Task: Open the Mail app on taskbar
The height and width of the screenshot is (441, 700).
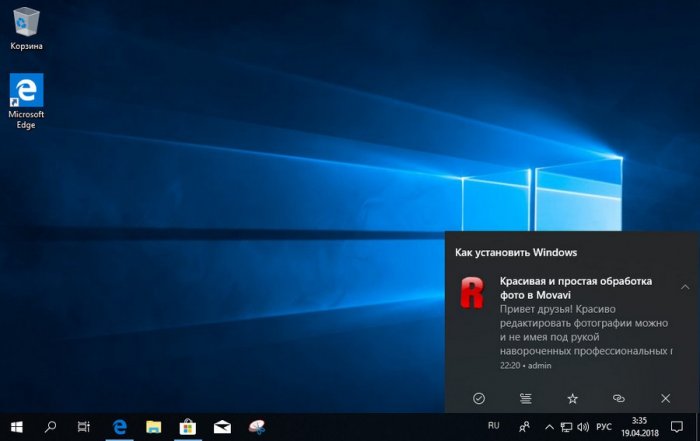Action: tap(222, 427)
